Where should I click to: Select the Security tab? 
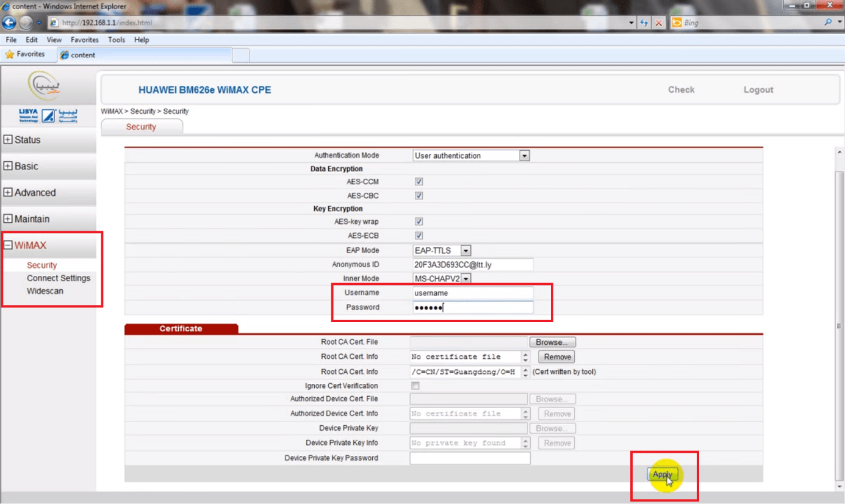(x=142, y=126)
